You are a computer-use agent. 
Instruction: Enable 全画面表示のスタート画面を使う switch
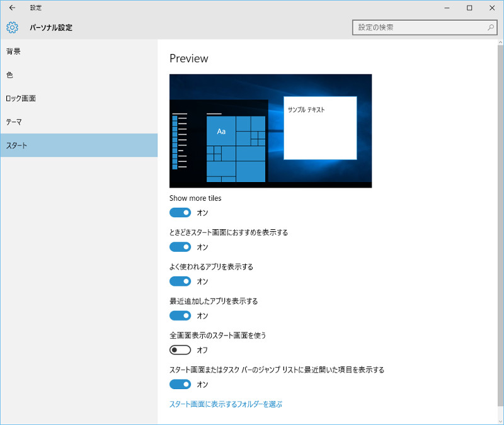tap(180, 350)
